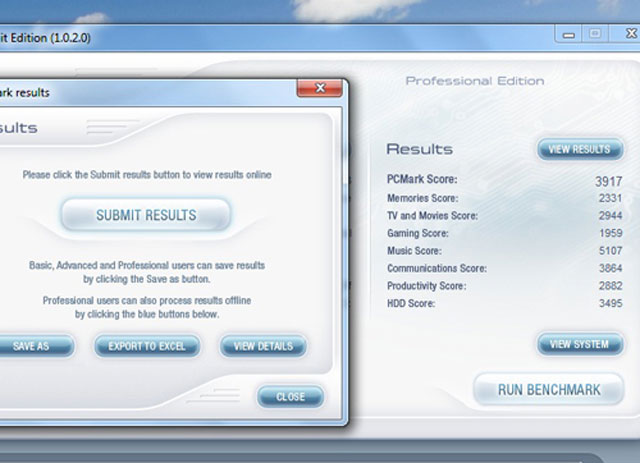640x463 pixels.
Task: Click the SUBMIT RESULTS button
Action: [x=146, y=215]
